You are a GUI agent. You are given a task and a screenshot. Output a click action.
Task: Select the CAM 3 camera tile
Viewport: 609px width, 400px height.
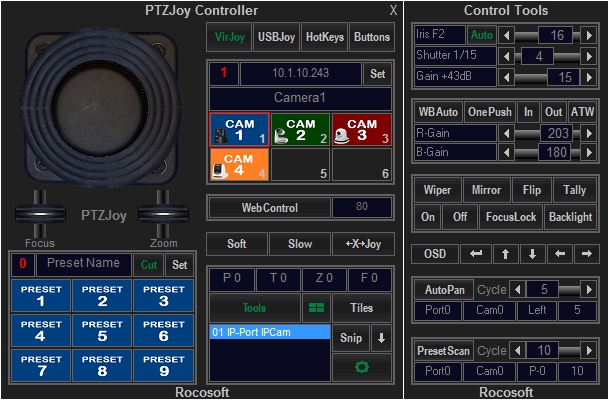click(x=362, y=130)
